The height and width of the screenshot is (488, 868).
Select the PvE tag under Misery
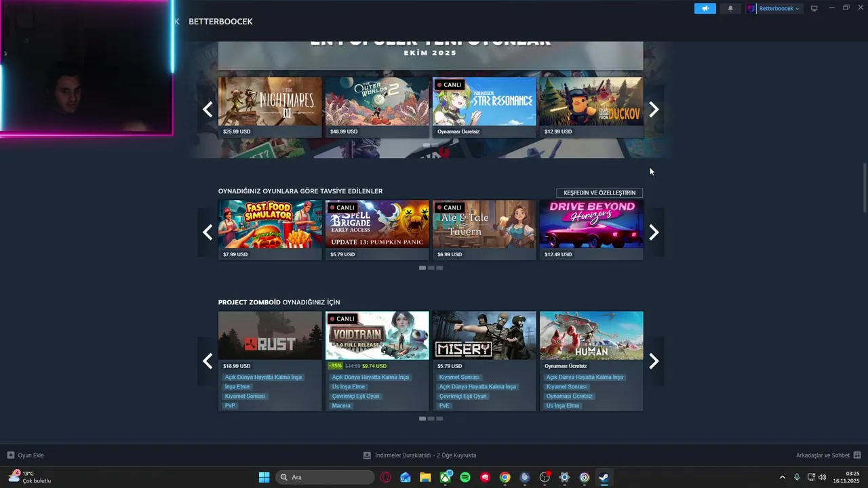pyautogui.click(x=444, y=406)
